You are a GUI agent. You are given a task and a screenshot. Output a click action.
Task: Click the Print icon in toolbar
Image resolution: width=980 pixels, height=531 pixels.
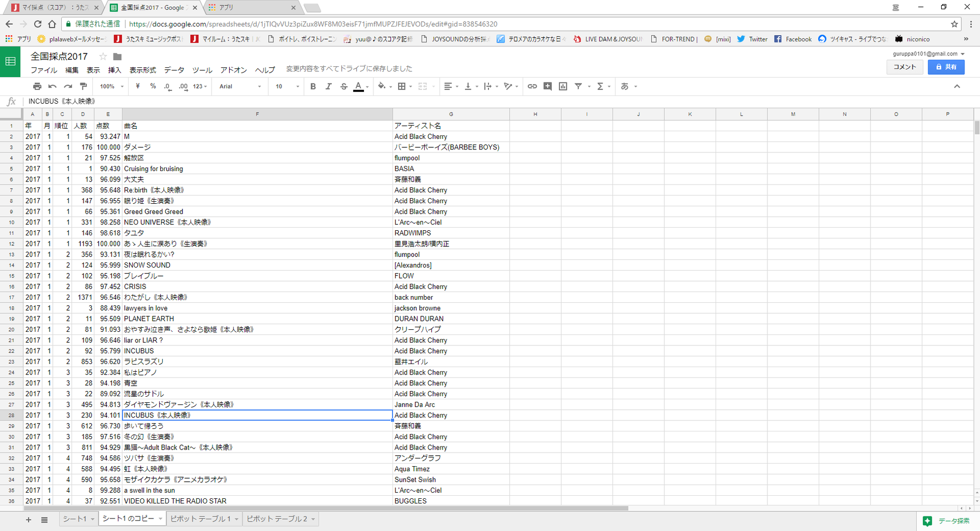tap(37, 87)
